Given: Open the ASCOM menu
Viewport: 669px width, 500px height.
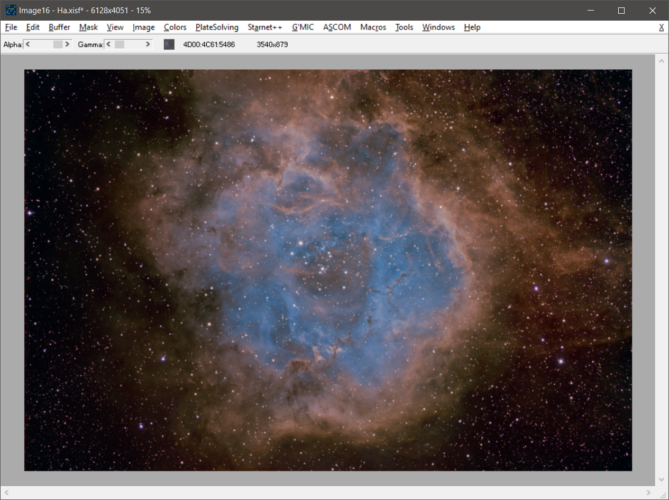Looking at the screenshot, I should pyautogui.click(x=337, y=27).
